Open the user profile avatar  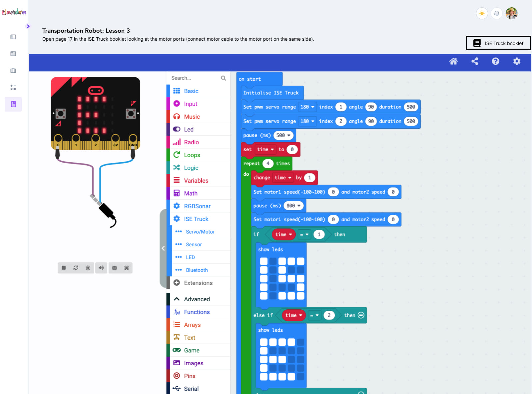point(511,13)
